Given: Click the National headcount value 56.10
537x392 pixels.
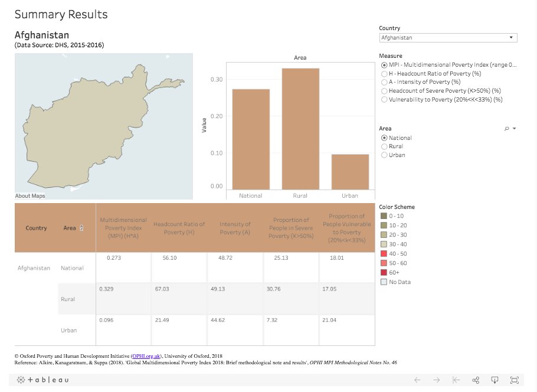Looking at the screenshot, I should pos(169,257).
